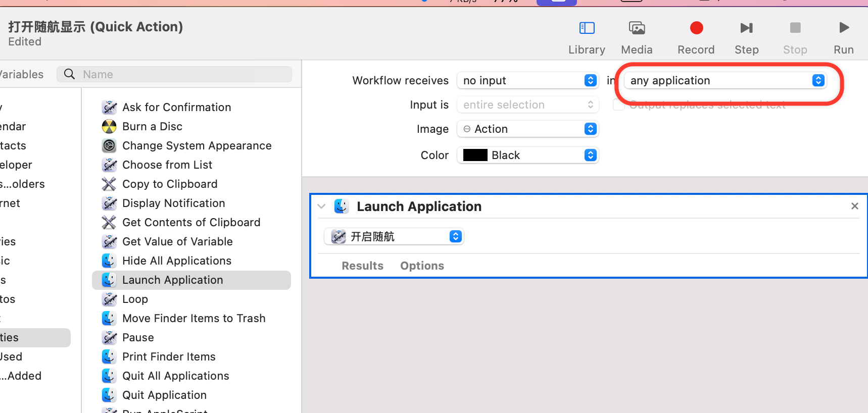Click the Move Finder Items to Trash icon
Screen dimensions: 868x413
click(x=109, y=318)
